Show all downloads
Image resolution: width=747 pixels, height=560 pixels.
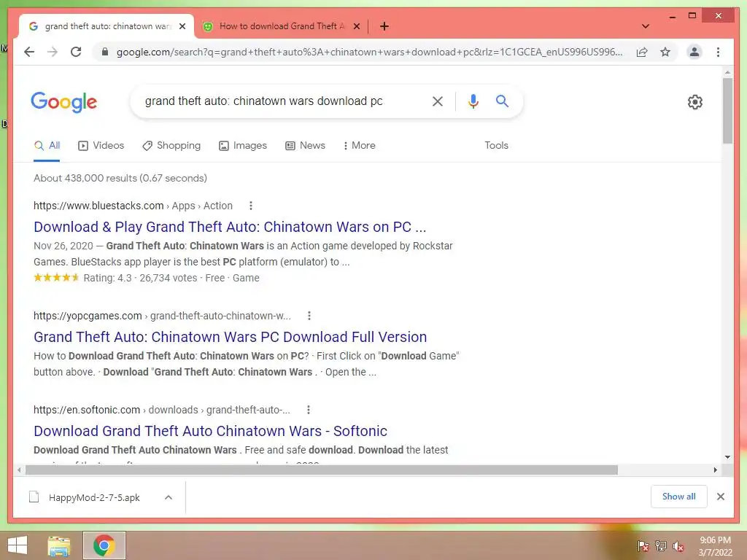[679, 497]
